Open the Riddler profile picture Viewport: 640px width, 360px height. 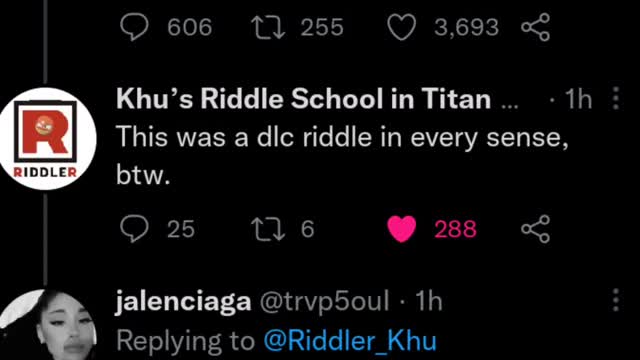(x=48, y=138)
